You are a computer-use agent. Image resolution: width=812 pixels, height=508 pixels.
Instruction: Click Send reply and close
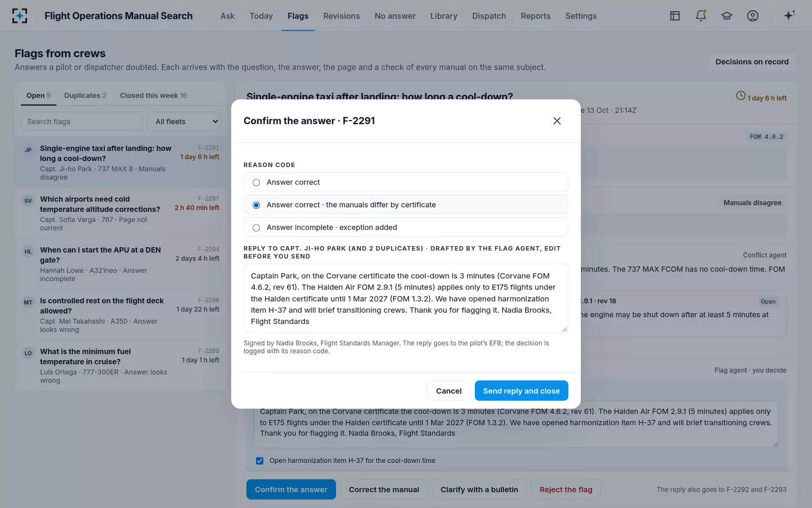tap(521, 391)
